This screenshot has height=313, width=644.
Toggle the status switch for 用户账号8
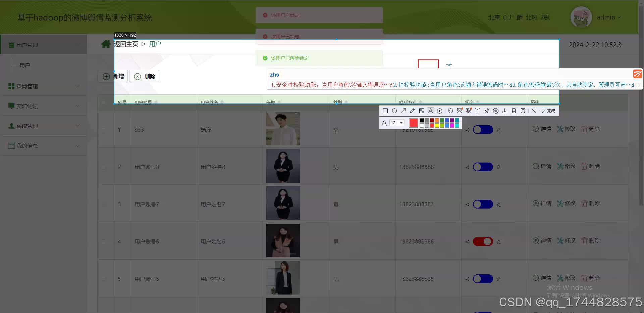483,167
